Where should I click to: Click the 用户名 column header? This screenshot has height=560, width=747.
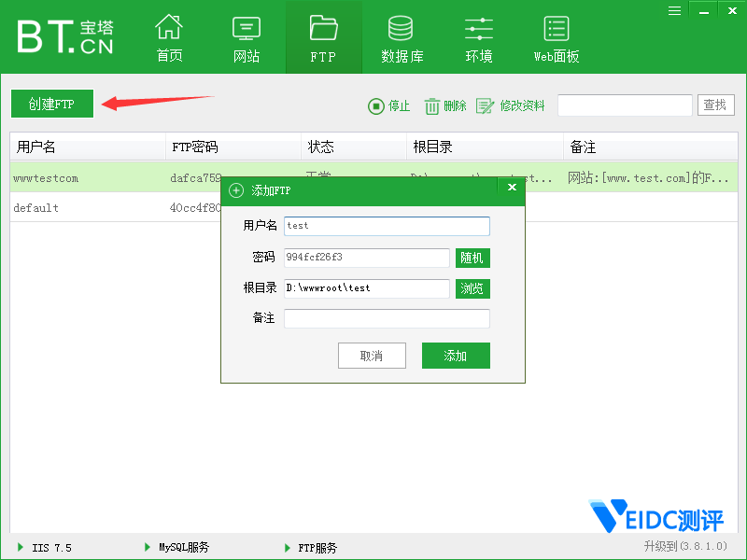[88, 147]
